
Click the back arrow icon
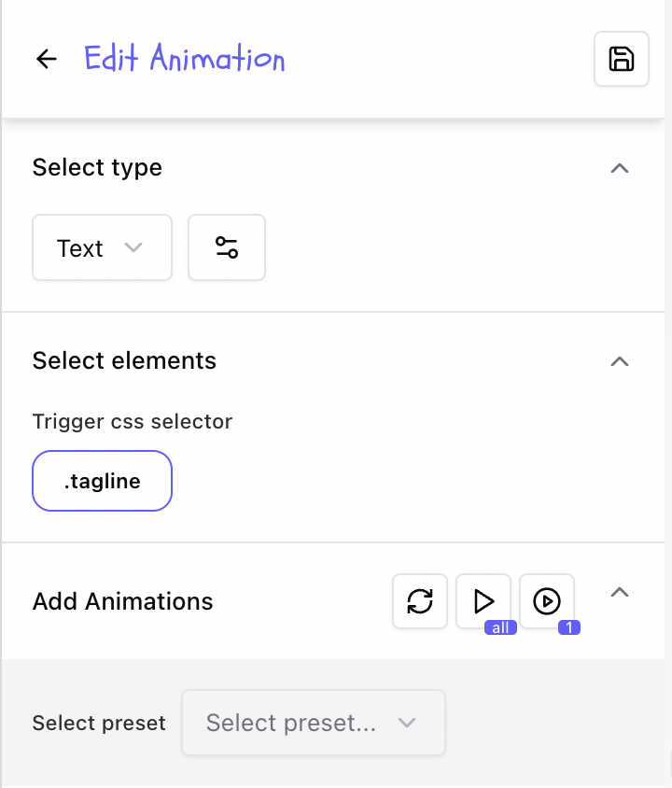coord(47,59)
